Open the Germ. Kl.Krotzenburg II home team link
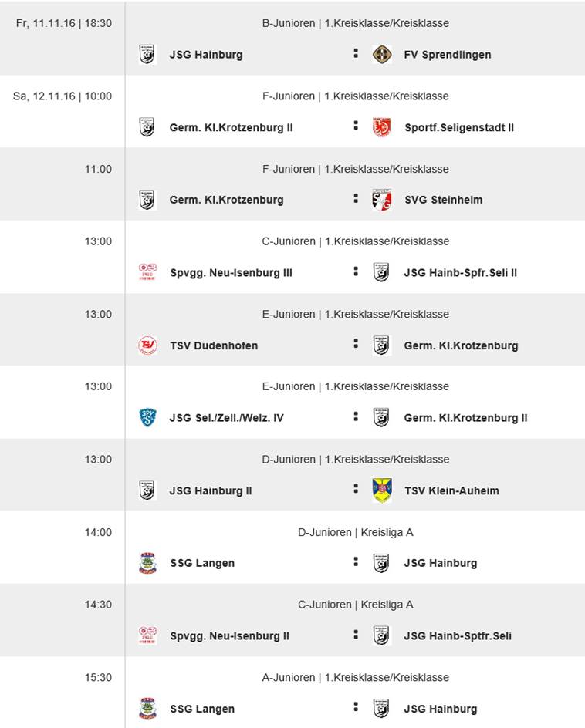585x728 pixels. pyautogui.click(x=231, y=127)
